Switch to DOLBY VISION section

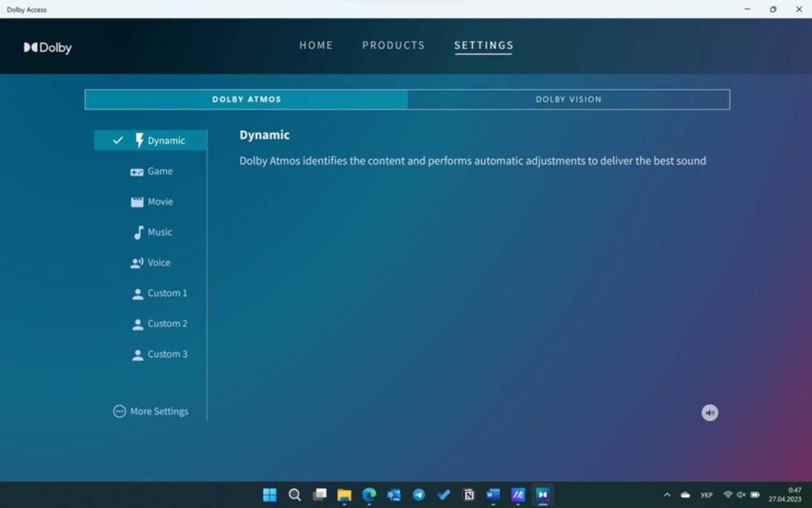coord(568,99)
